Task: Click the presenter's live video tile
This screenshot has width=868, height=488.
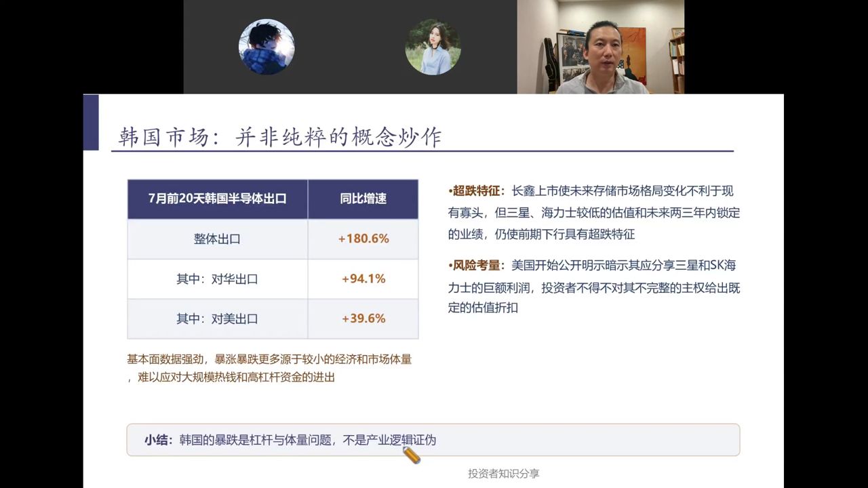Action: point(601,47)
